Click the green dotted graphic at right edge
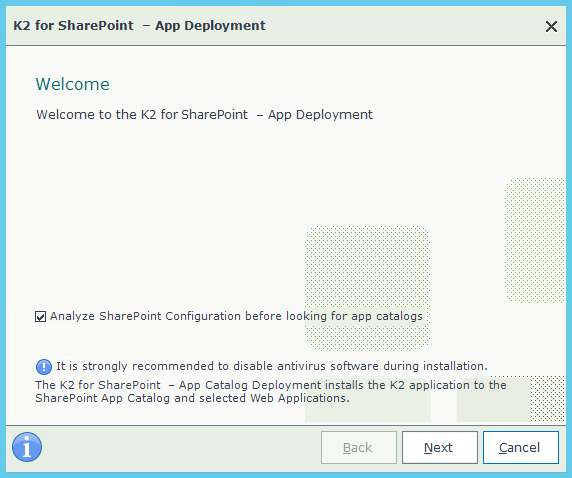The image size is (572, 478). [x=534, y=240]
